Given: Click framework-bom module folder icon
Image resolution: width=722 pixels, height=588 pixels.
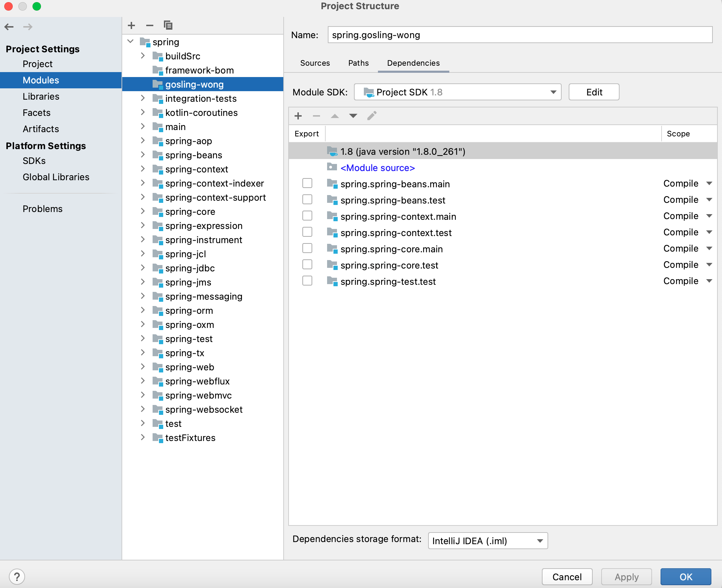Looking at the screenshot, I should pos(158,70).
